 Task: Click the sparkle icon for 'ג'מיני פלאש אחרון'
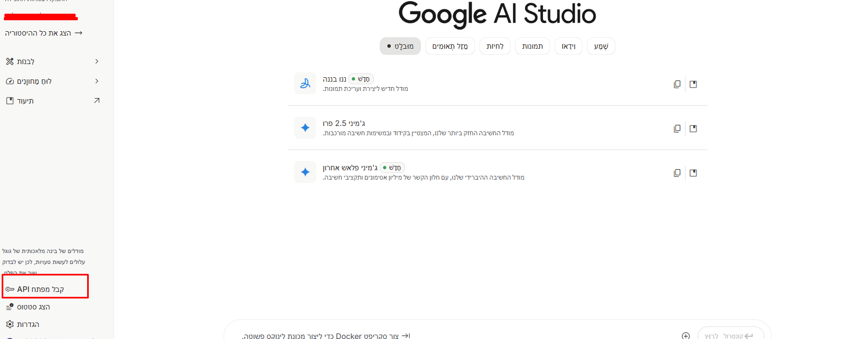tap(305, 172)
